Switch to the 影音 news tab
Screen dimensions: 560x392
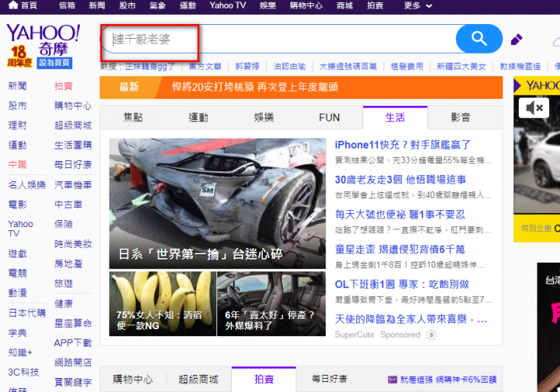click(460, 117)
